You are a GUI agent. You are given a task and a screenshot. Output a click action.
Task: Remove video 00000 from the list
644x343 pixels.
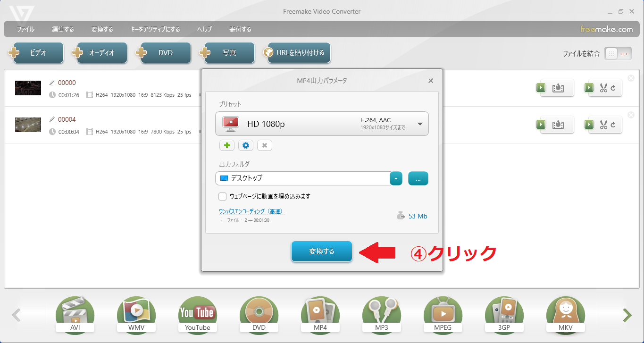coord(631,78)
